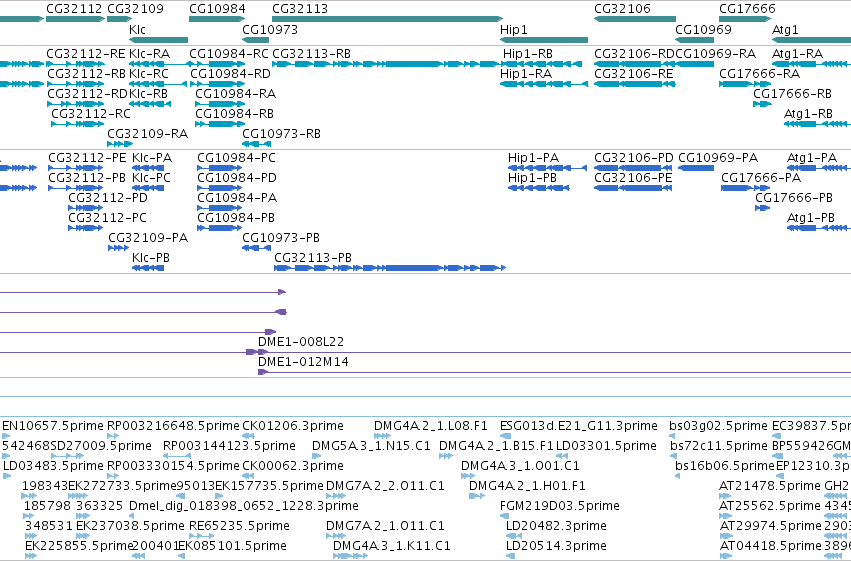Click transcript CG10973-RB label

point(281,134)
